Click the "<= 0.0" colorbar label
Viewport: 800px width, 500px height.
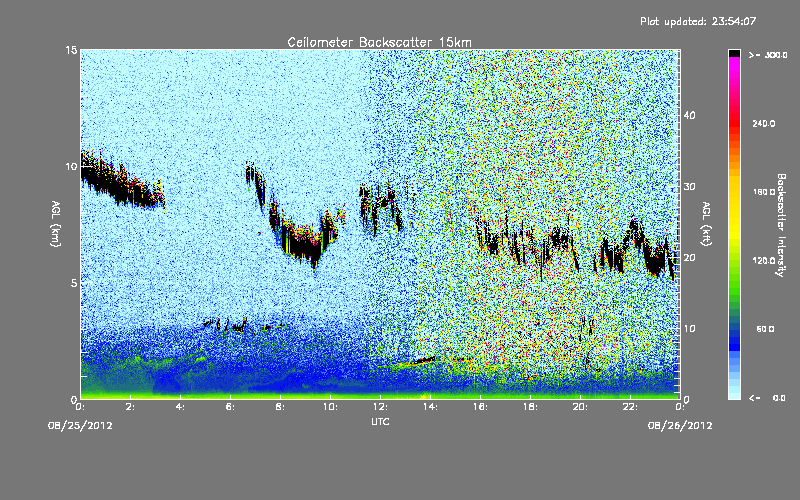[x=767, y=398]
